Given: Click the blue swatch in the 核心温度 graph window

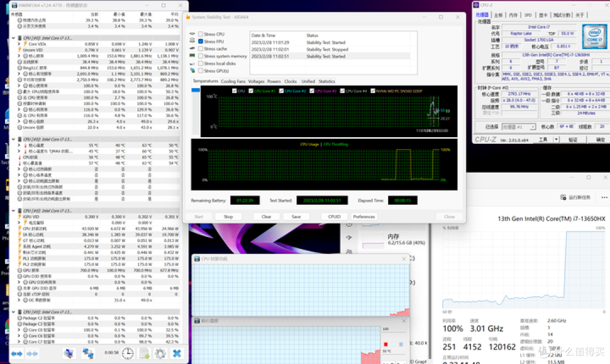Looking at the screenshot, I should tap(400, 344).
